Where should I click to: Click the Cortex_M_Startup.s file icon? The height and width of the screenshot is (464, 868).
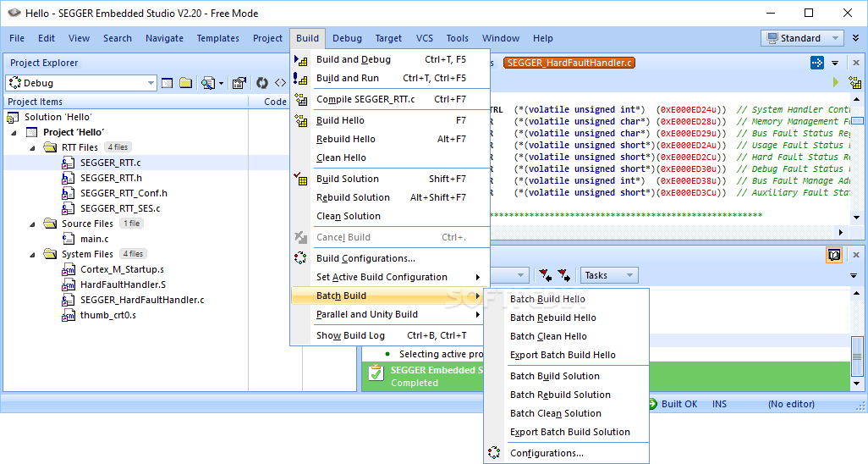(x=68, y=269)
